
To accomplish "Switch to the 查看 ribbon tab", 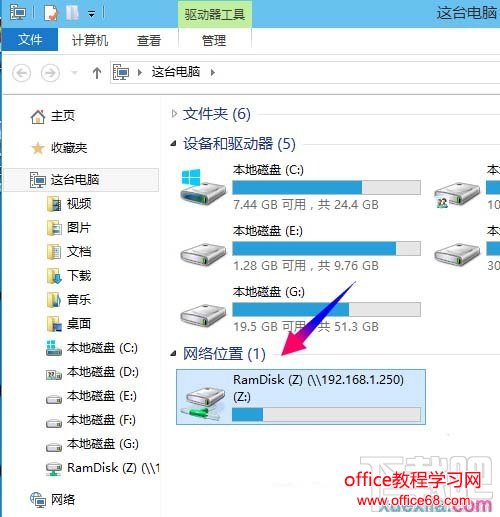I will click(149, 40).
